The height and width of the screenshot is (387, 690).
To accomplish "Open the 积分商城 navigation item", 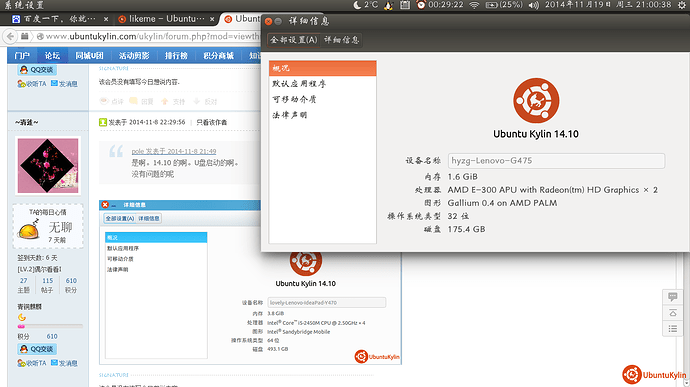I will [x=218, y=55].
